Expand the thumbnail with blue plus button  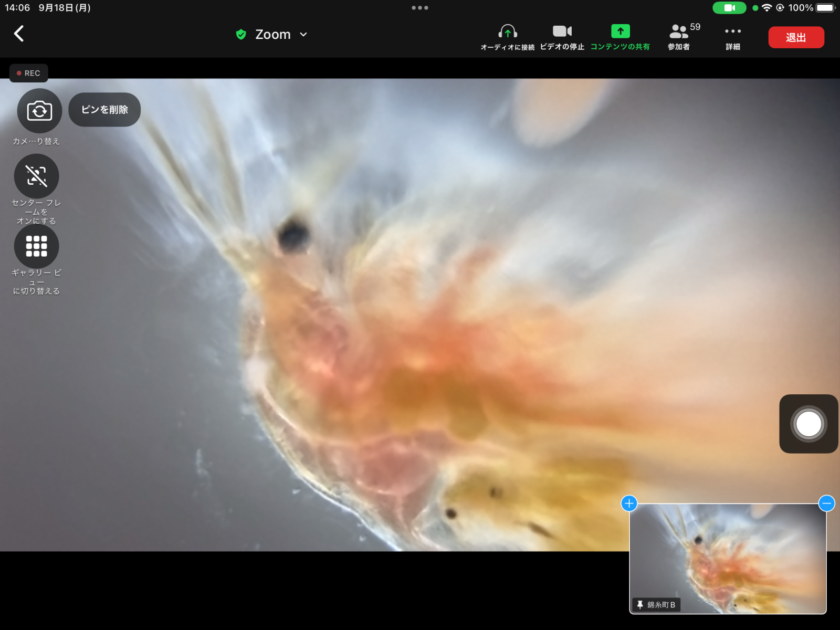coord(629,503)
